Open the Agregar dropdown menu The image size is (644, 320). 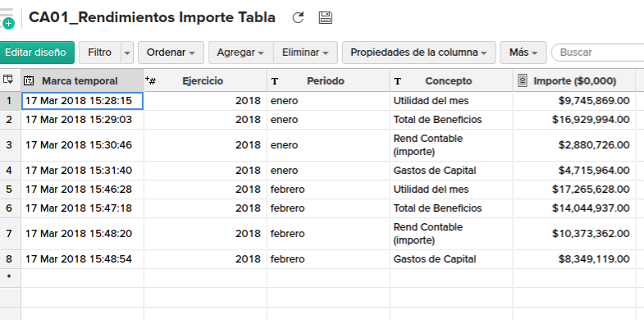240,53
